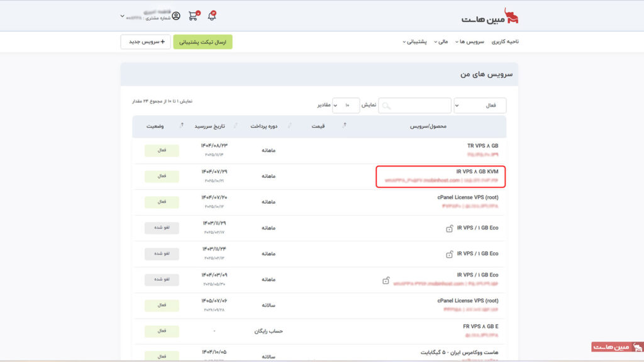This screenshot has width=644, height=362.
Task: Open the notifications bell icon
Action: (x=213, y=16)
